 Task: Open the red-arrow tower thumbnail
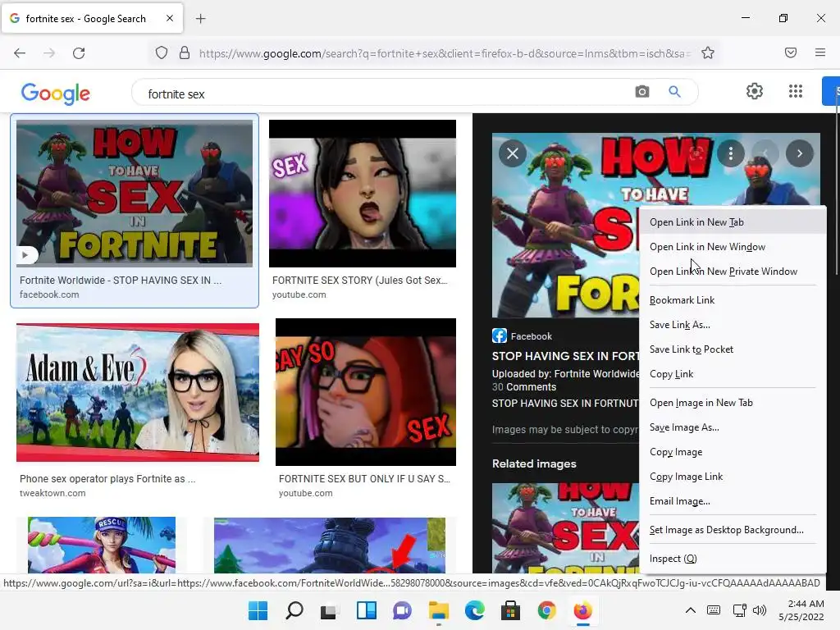pyautogui.click(x=330, y=545)
